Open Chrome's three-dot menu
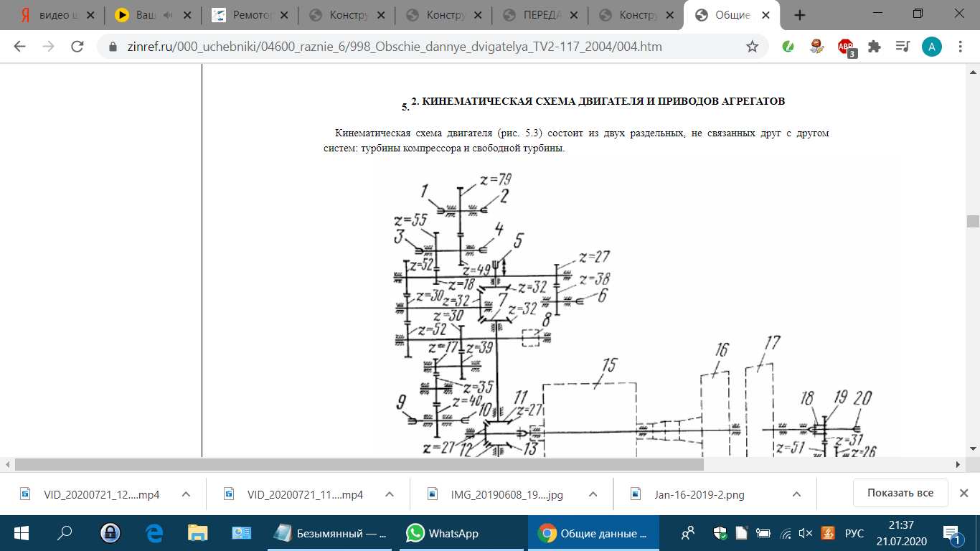This screenshot has height=551, width=980. (x=961, y=47)
